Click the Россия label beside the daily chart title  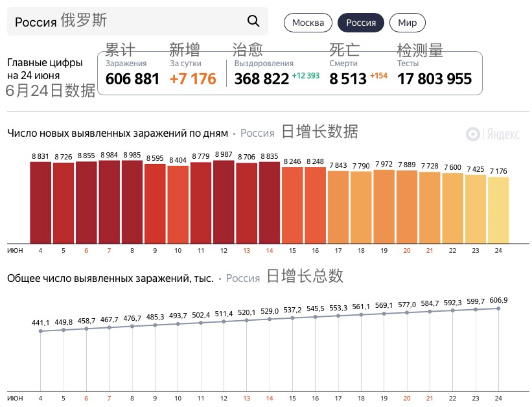[x=257, y=133]
